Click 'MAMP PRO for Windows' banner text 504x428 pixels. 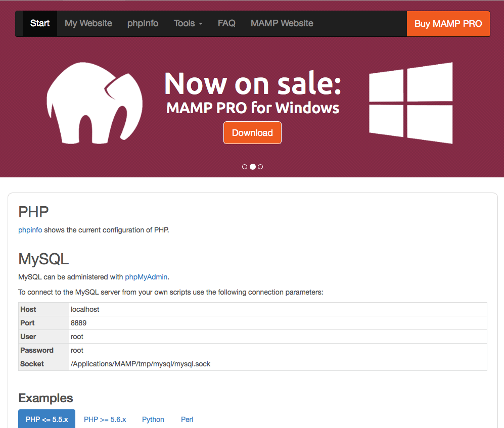(x=253, y=108)
